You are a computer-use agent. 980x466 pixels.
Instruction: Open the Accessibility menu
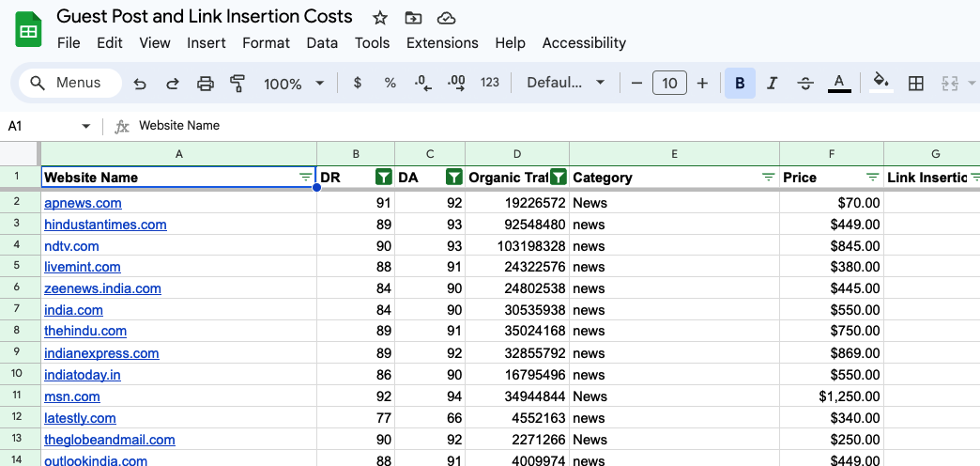[585, 43]
